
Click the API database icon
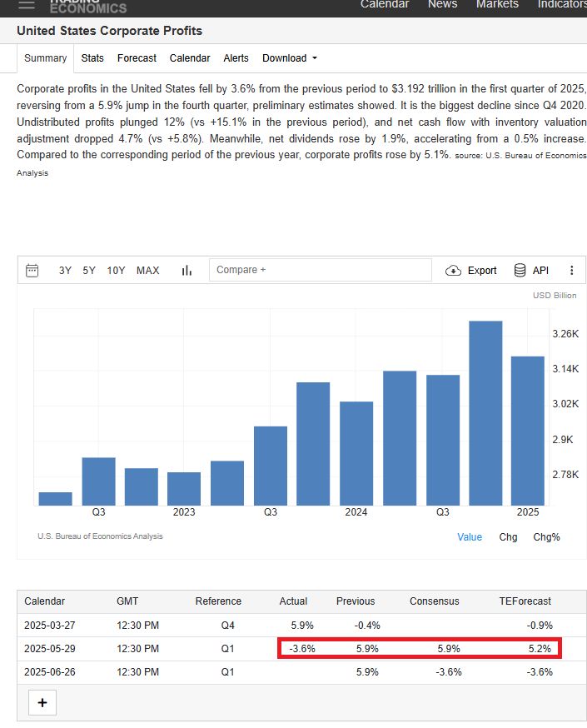click(520, 270)
